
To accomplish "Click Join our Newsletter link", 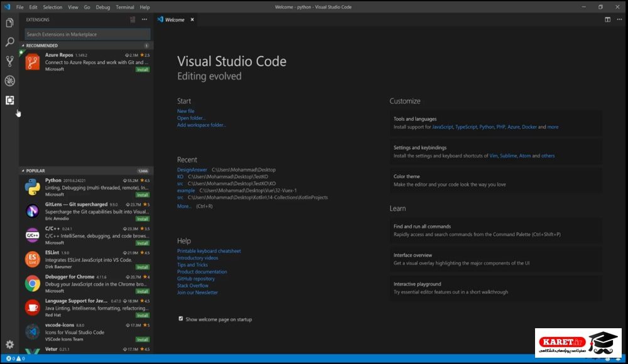I will (197, 292).
